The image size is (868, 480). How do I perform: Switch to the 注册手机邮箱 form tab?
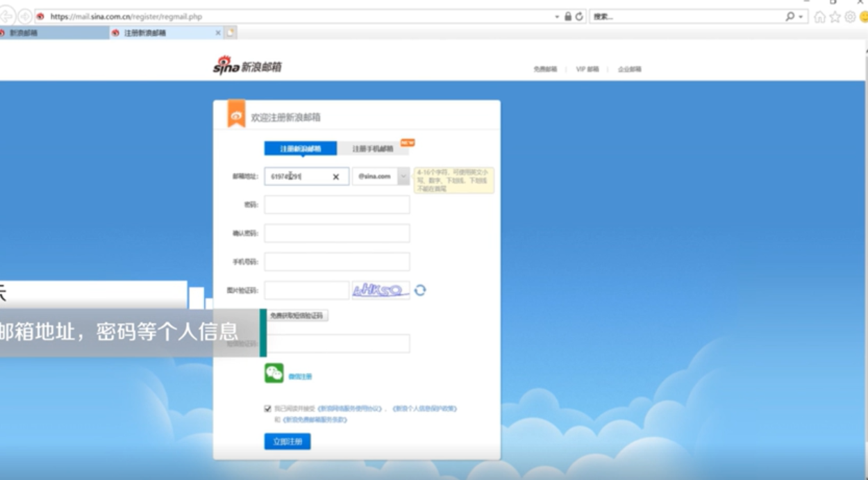point(373,149)
